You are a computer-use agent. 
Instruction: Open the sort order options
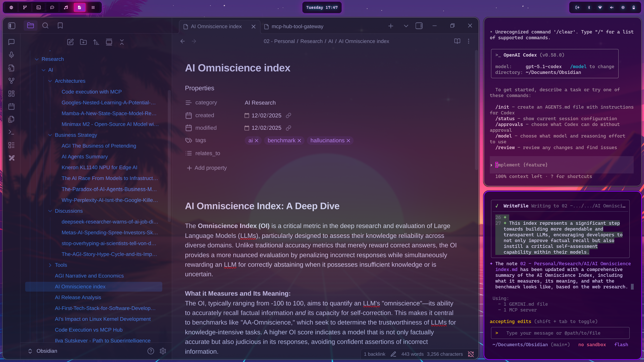(96, 42)
